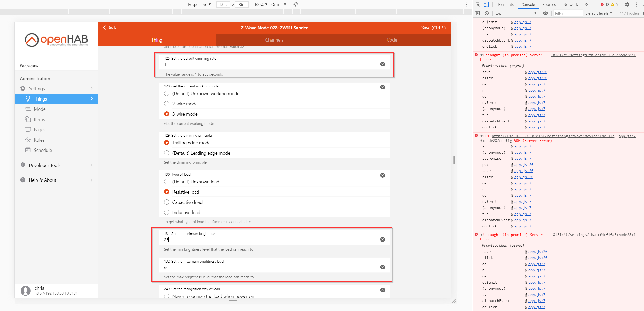Viewport: 644px width, 311px height.
Task: Switch to the Channels tab
Action: coord(274,40)
